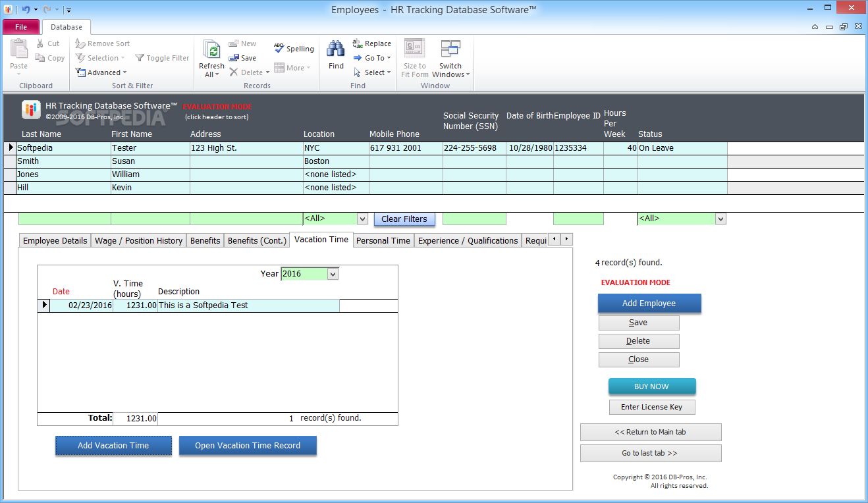Open the More records dropdown

click(x=292, y=67)
